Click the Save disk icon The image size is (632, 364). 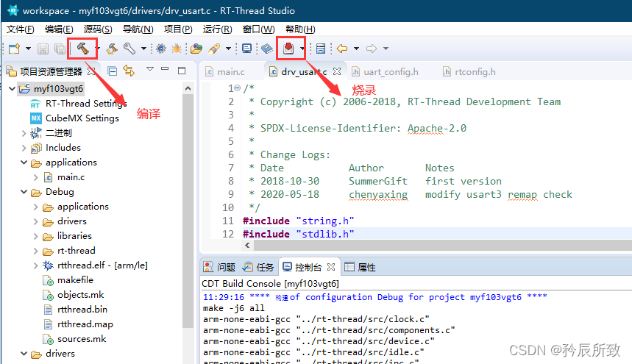click(43, 49)
